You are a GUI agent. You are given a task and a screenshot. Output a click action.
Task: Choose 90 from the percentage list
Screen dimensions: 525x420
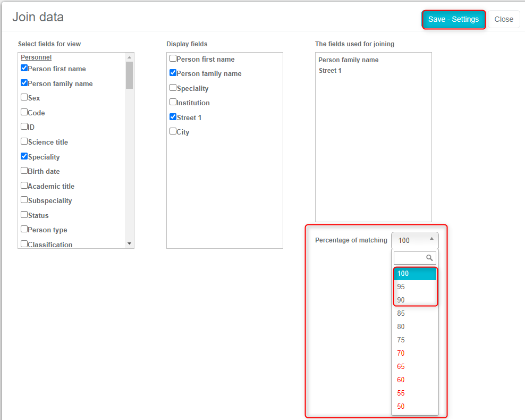401,300
